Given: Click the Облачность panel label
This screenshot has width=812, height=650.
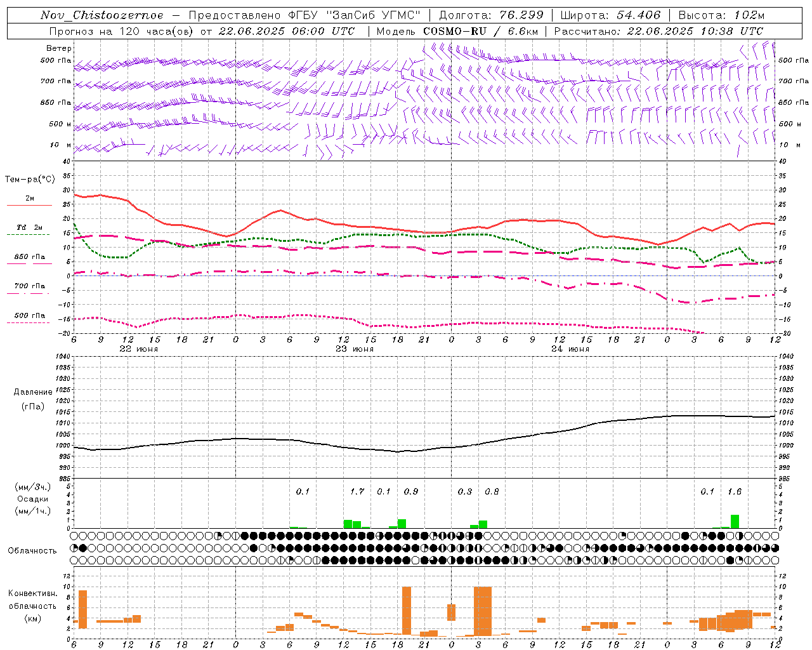Looking at the screenshot, I should (x=32, y=550).
